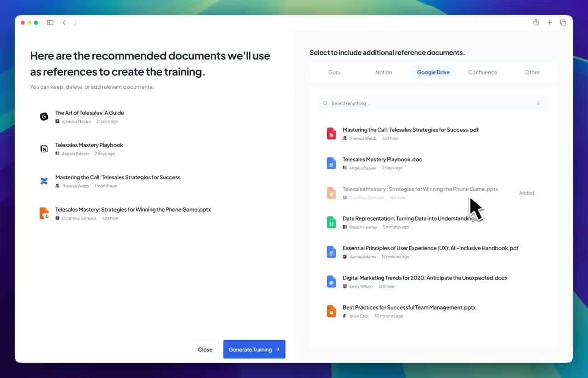Select Mastering the Call: Telesales Strategies for Success.pdf
Screen dimensions: 588x378
(x=411, y=130)
